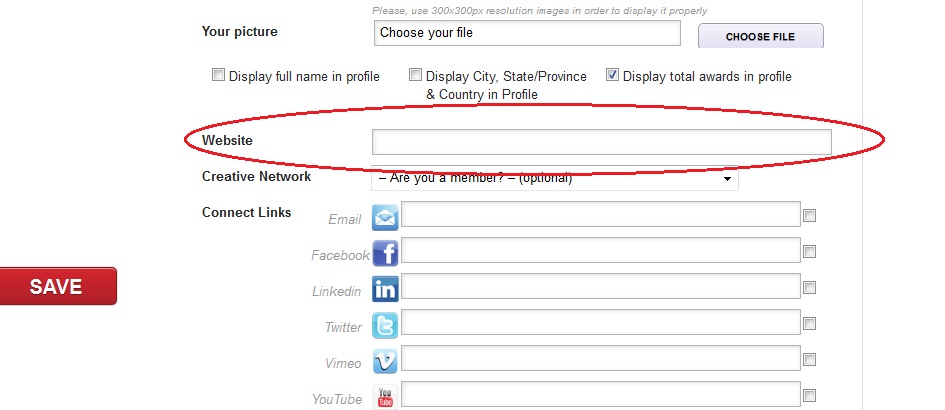
Task: Uncheck Display total awards in profile
Action: [x=612, y=75]
